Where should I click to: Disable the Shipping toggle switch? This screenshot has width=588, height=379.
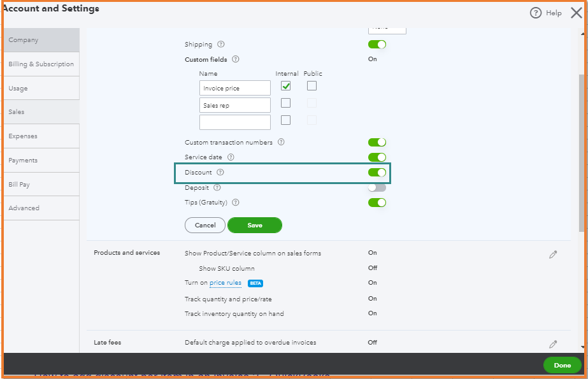(377, 45)
